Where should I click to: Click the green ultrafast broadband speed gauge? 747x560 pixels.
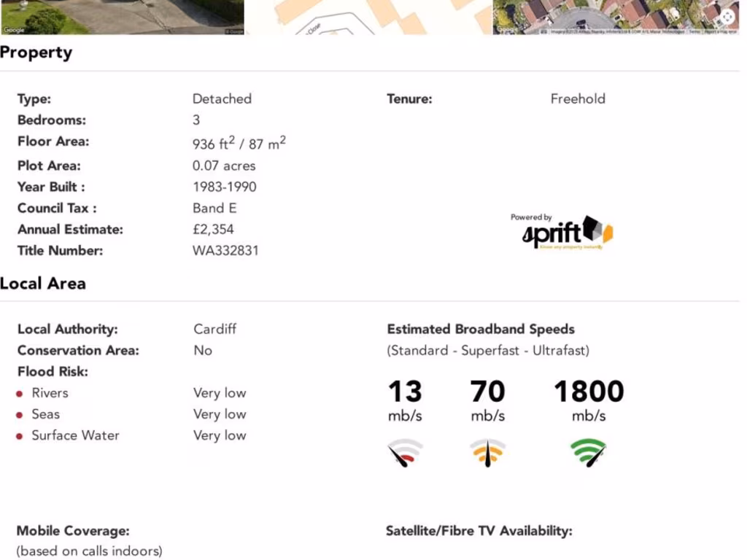point(588,453)
